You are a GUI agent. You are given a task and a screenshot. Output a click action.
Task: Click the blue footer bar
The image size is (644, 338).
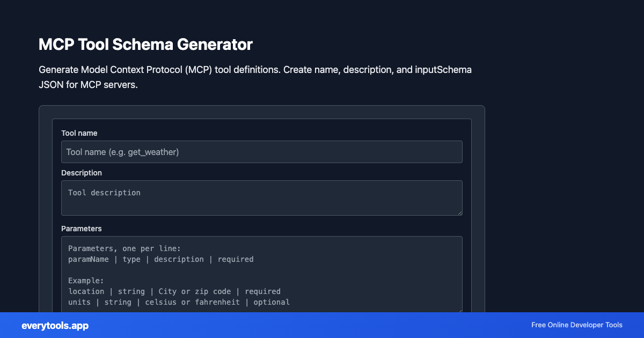[322, 325]
